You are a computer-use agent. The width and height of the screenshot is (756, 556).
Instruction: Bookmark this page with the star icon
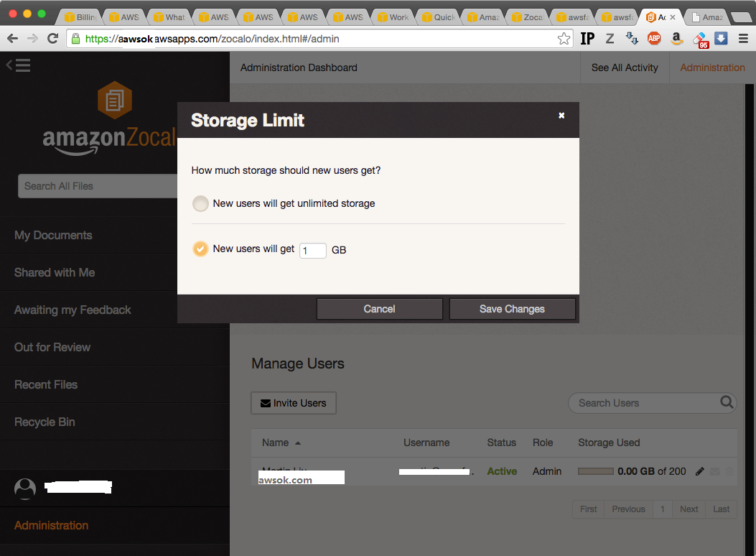tap(564, 39)
